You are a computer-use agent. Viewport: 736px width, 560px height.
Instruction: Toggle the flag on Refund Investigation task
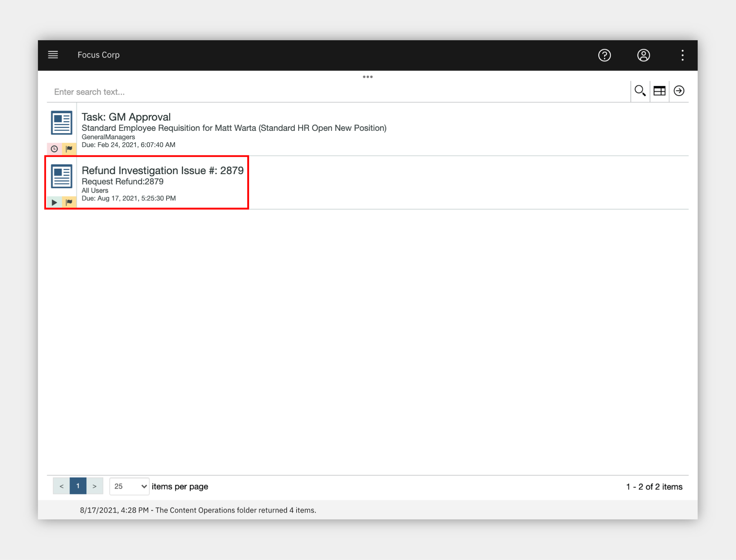coord(69,202)
